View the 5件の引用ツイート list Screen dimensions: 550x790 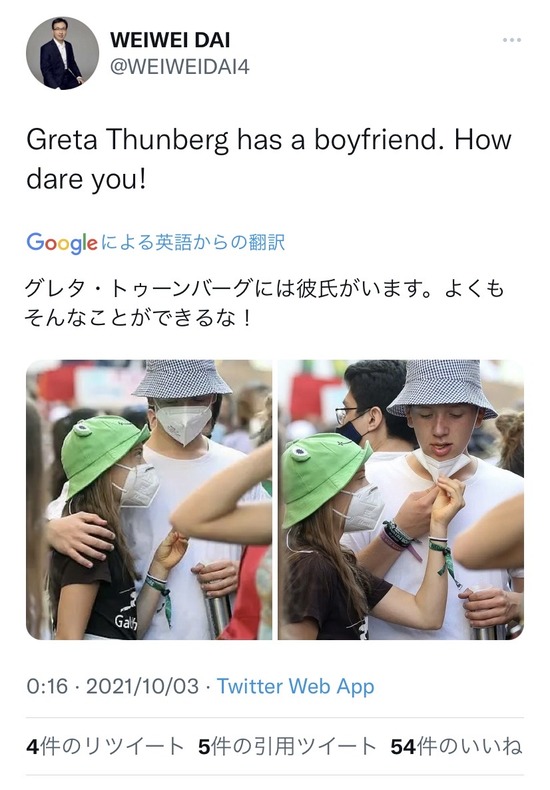[287, 747]
